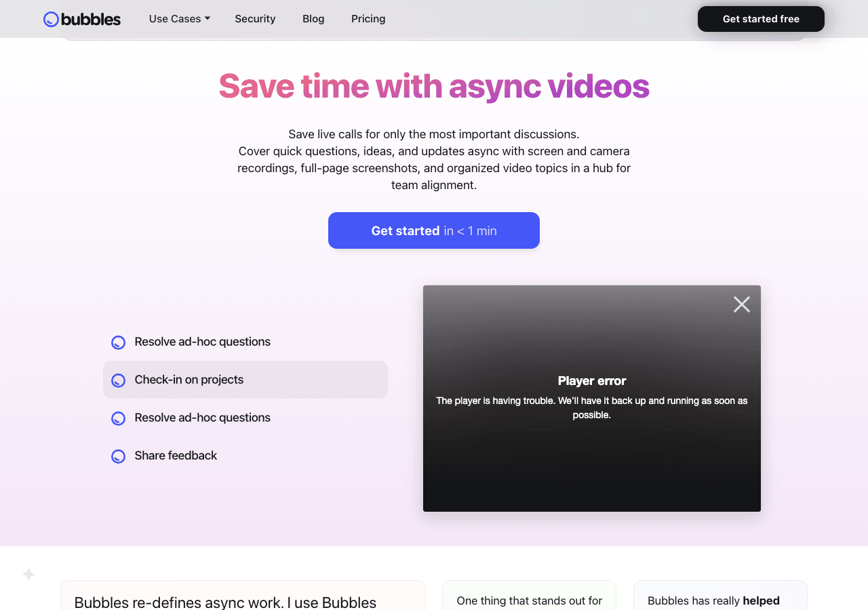The height and width of the screenshot is (610, 868).
Task: Click the bubbles wordmark in the header
Action: [91, 19]
